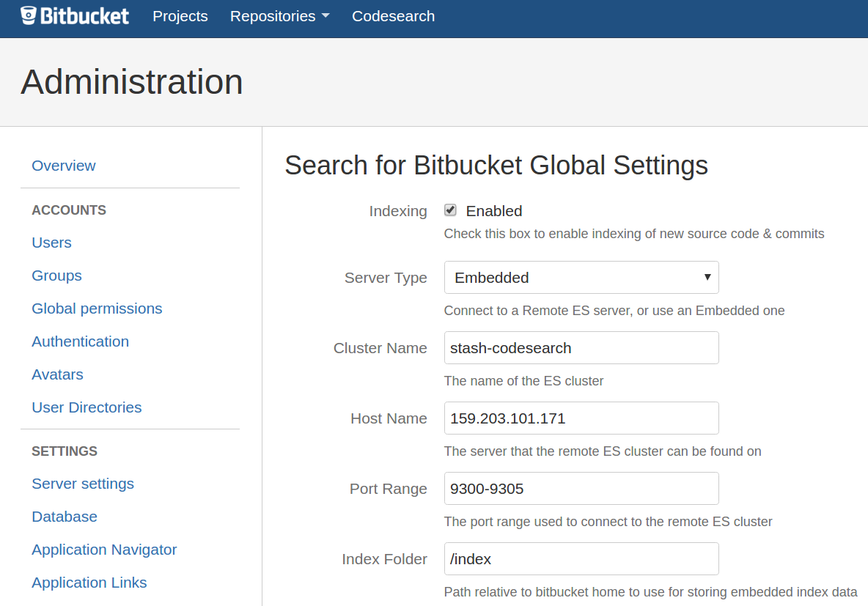Click the Index Folder input field
868x606 pixels.
click(581, 558)
